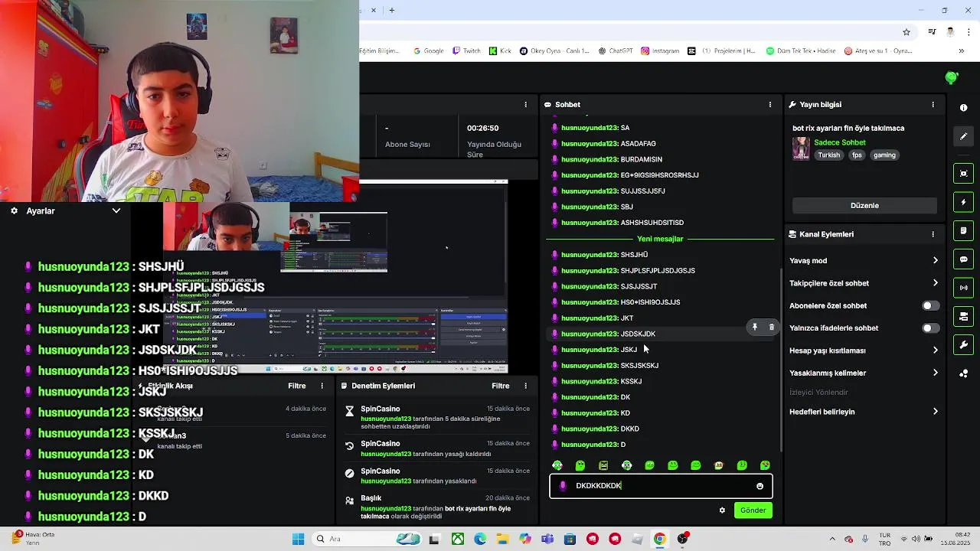
Task: Open the Windows Start menu
Action: 299,539
